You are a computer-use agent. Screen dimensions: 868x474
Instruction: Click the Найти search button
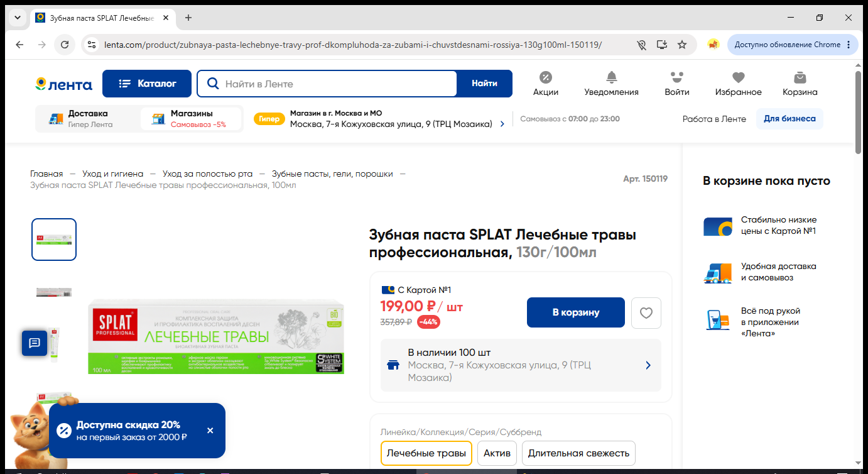(484, 84)
